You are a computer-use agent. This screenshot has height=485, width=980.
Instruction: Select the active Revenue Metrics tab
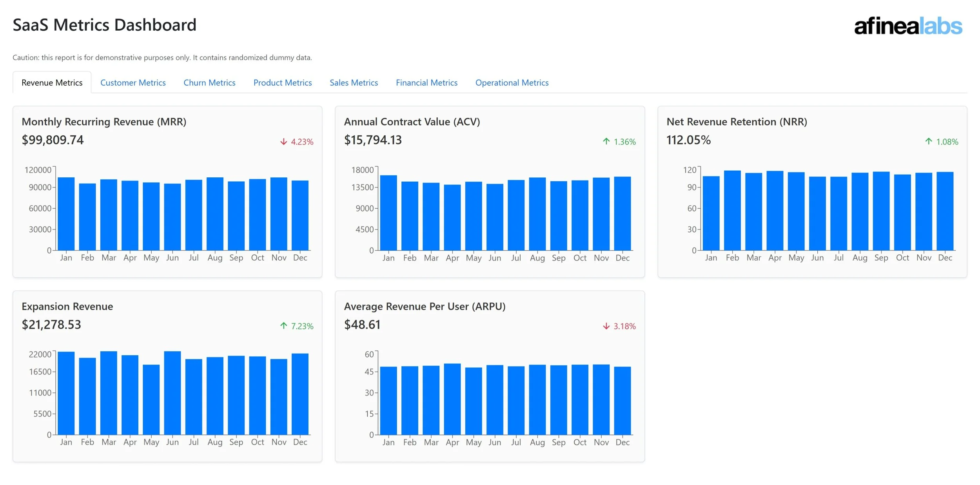click(x=52, y=83)
